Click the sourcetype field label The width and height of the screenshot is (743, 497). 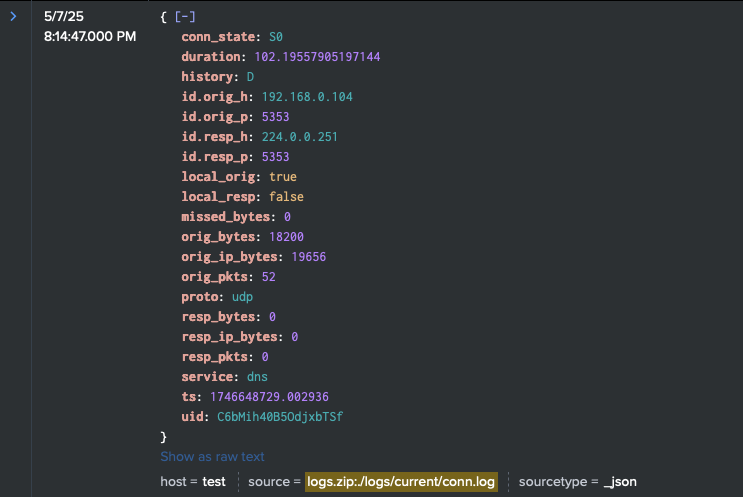[553, 482]
